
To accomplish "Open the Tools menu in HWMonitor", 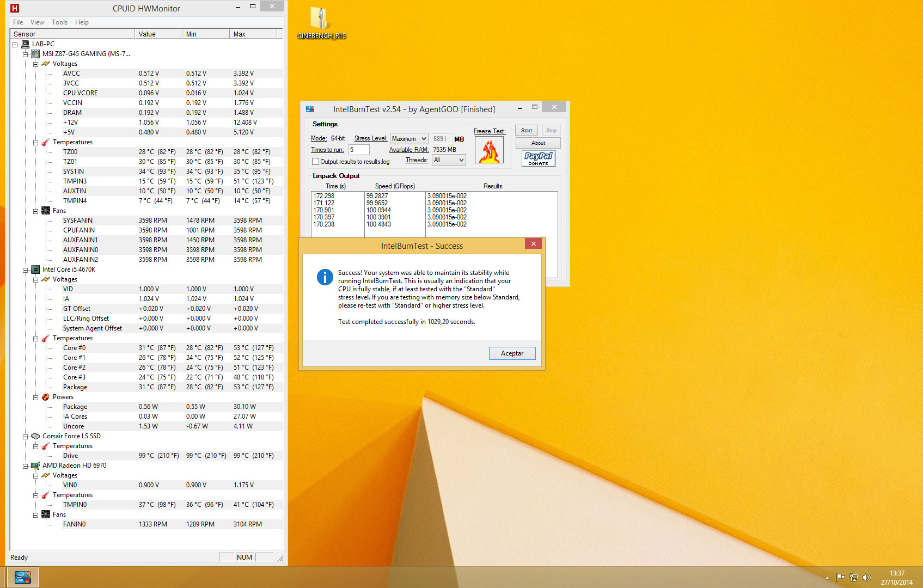I will (x=59, y=22).
